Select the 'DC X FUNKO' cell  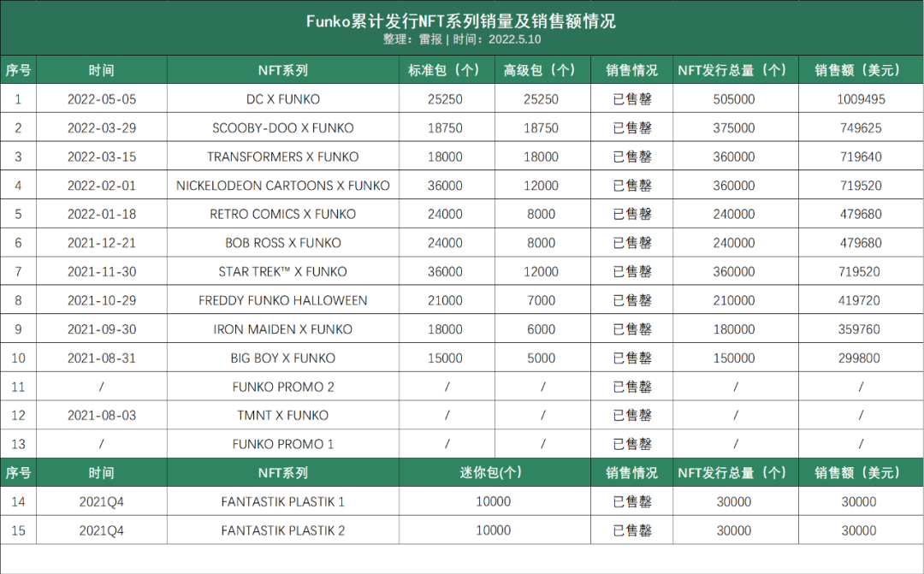[x=282, y=99]
